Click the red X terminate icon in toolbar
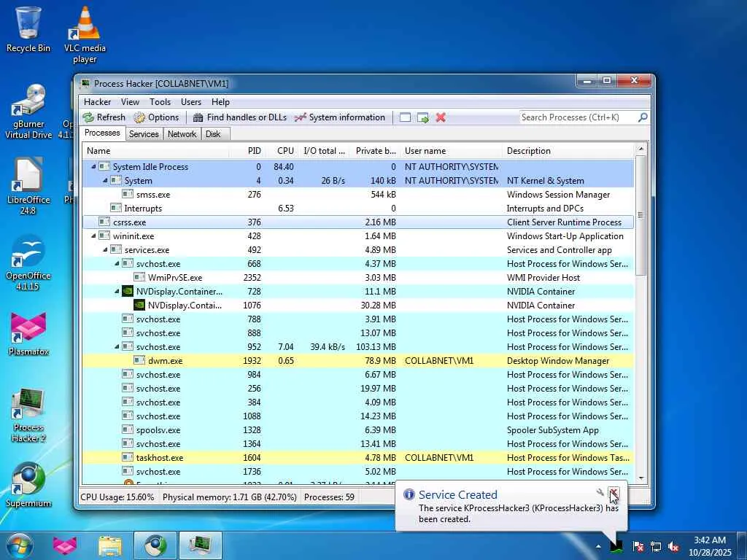The image size is (747, 560). tap(441, 117)
